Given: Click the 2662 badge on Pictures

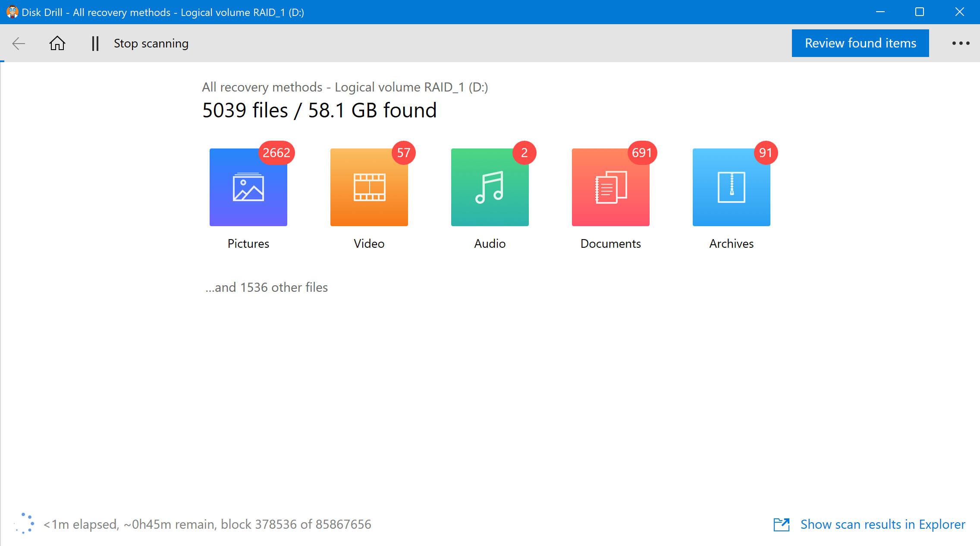Looking at the screenshot, I should click(276, 152).
